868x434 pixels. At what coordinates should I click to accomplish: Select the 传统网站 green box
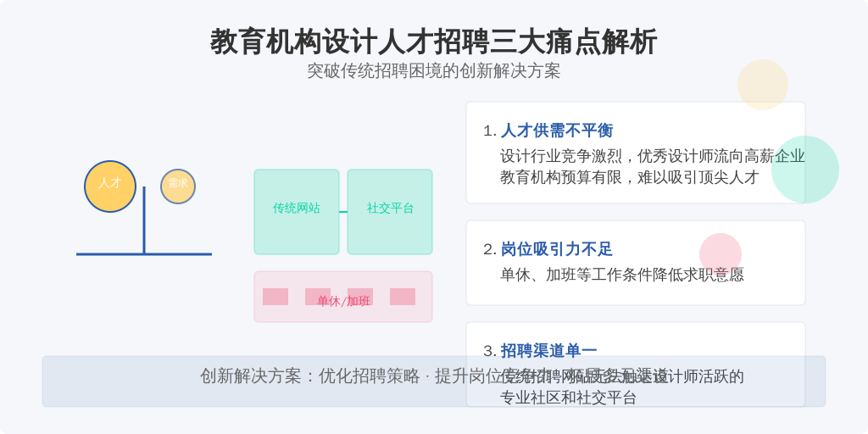tap(297, 212)
